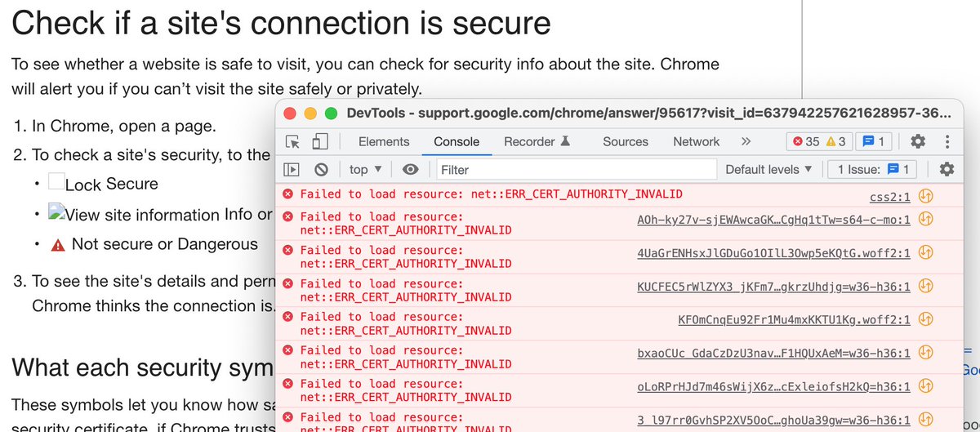Open the top JavaScript context dropdown

coord(365,170)
